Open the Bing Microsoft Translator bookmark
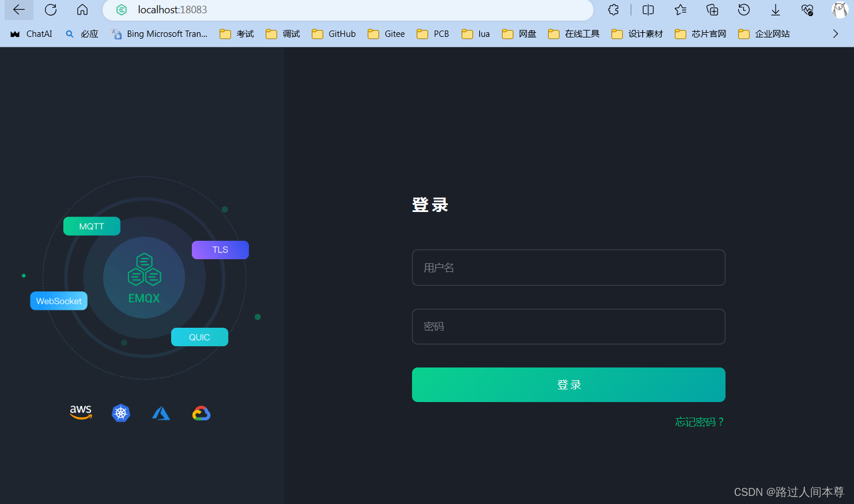 pos(160,34)
